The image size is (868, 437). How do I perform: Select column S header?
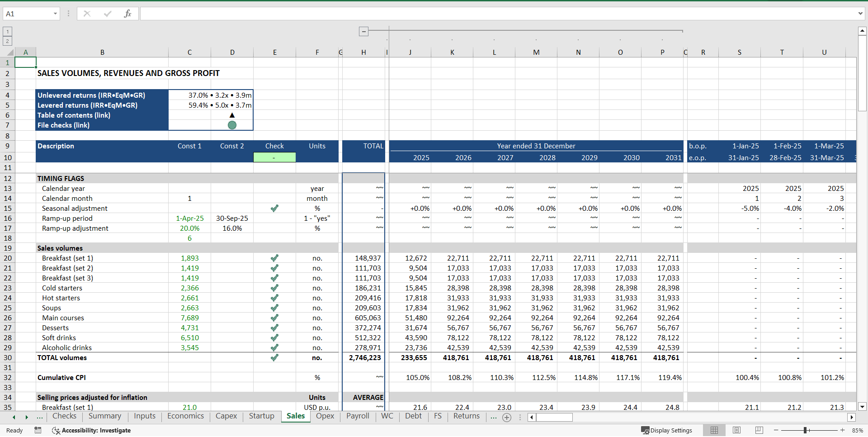pos(740,52)
